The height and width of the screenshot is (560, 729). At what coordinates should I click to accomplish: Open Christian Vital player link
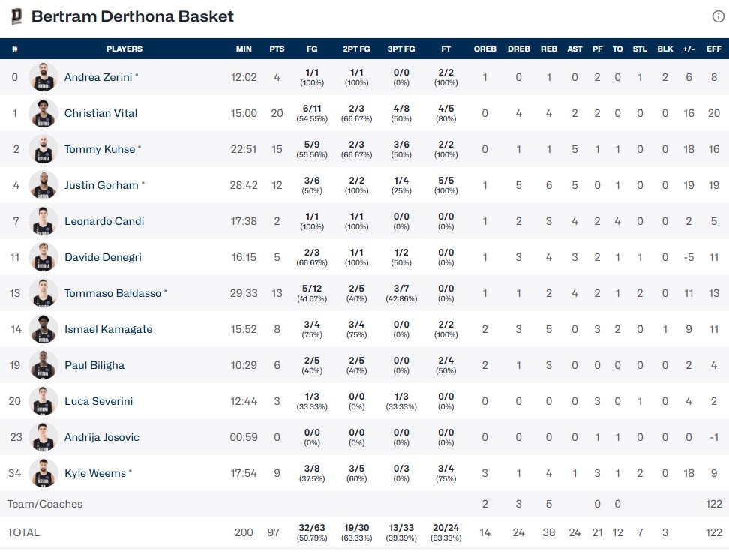coord(101,113)
